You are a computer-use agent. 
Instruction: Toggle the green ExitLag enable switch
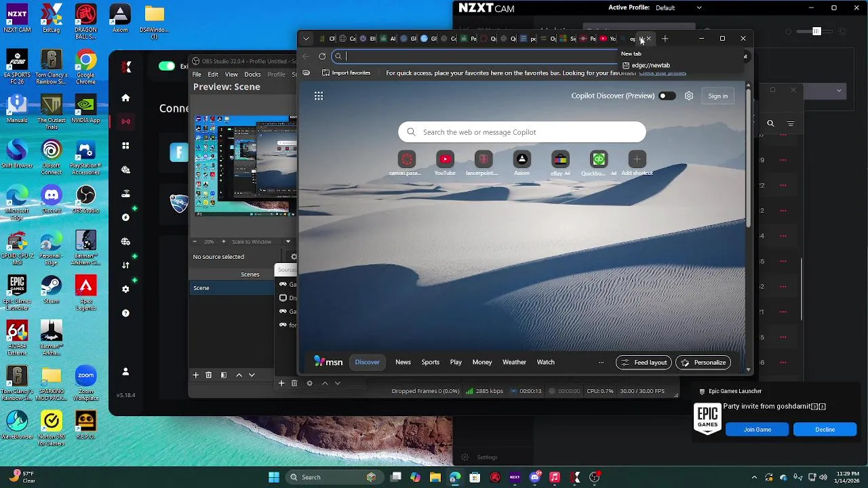pyautogui.click(x=166, y=66)
